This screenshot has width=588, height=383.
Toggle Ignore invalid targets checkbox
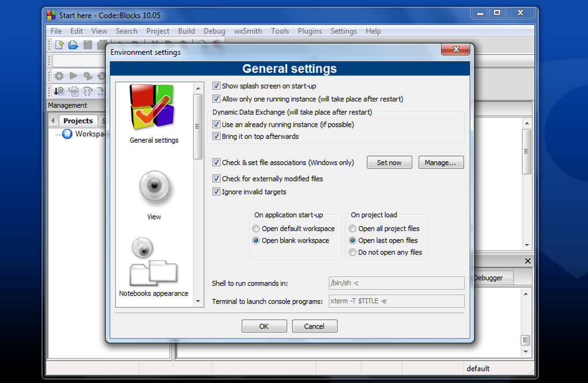click(216, 191)
